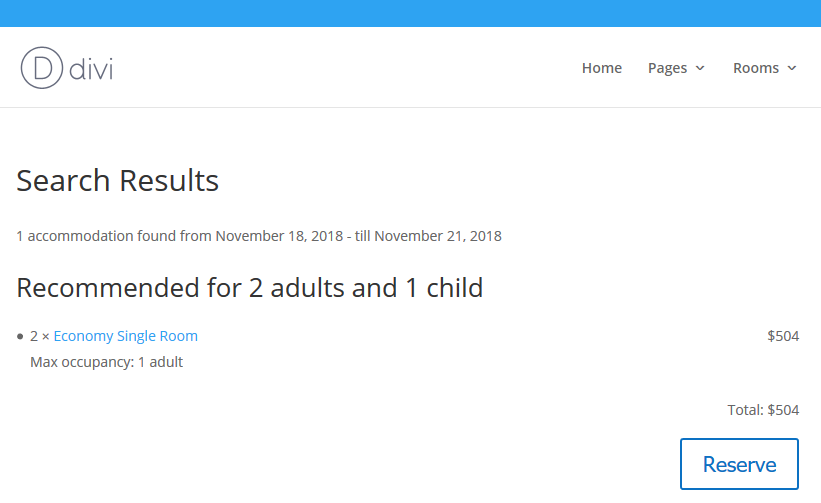This screenshot has height=503, width=821.
Task: Click the November 21, 2018 check-out date
Action: 438,236
